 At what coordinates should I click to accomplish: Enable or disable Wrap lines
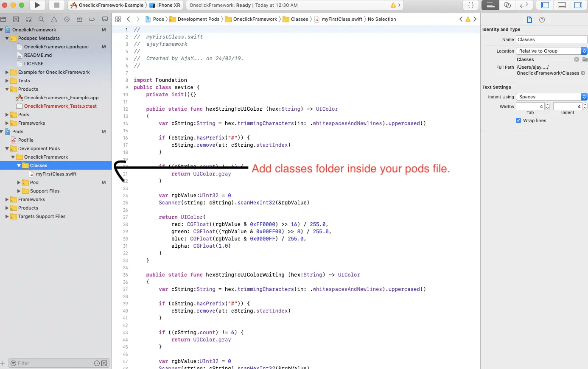point(518,120)
